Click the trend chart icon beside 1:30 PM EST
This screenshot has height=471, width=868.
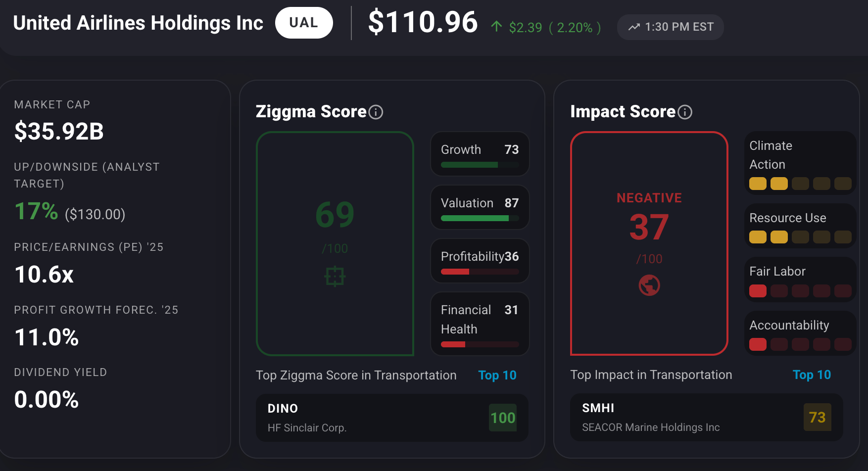634,27
